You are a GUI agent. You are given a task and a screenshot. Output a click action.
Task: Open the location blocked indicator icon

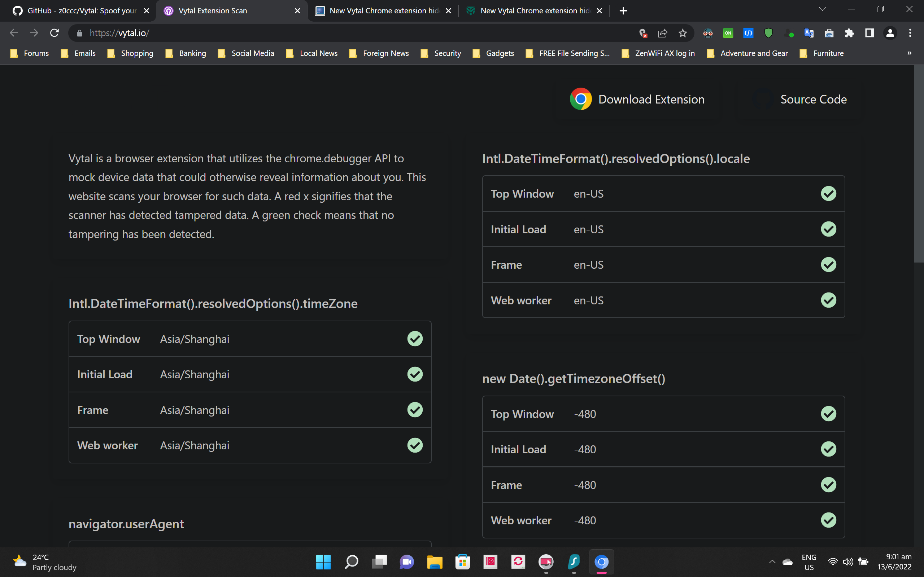642,33
